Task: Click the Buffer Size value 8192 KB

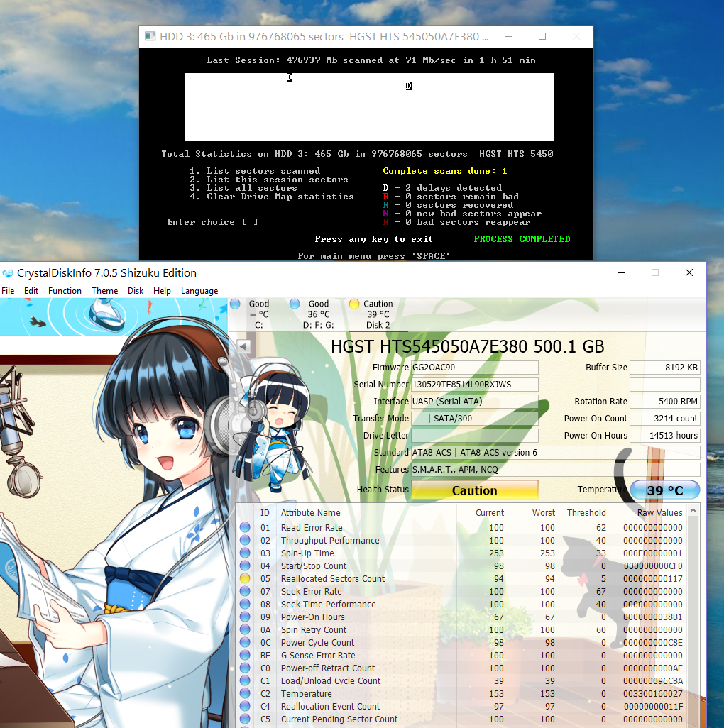Action: [x=664, y=368]
